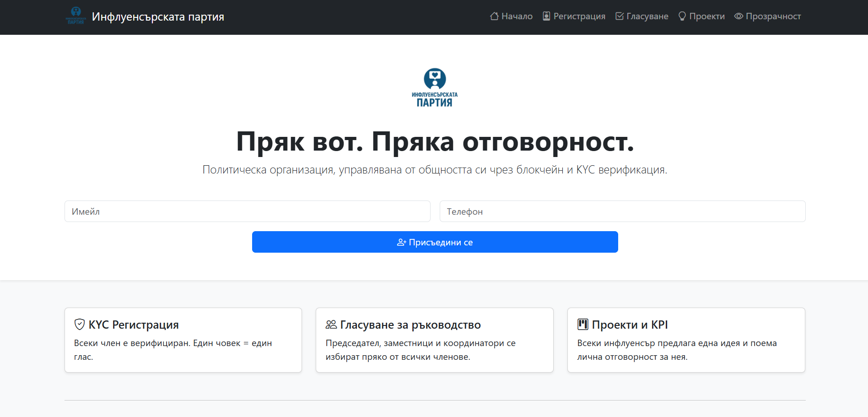Click the Присъедини се button
Screen dimensions: 868x417
click(435, 242)
